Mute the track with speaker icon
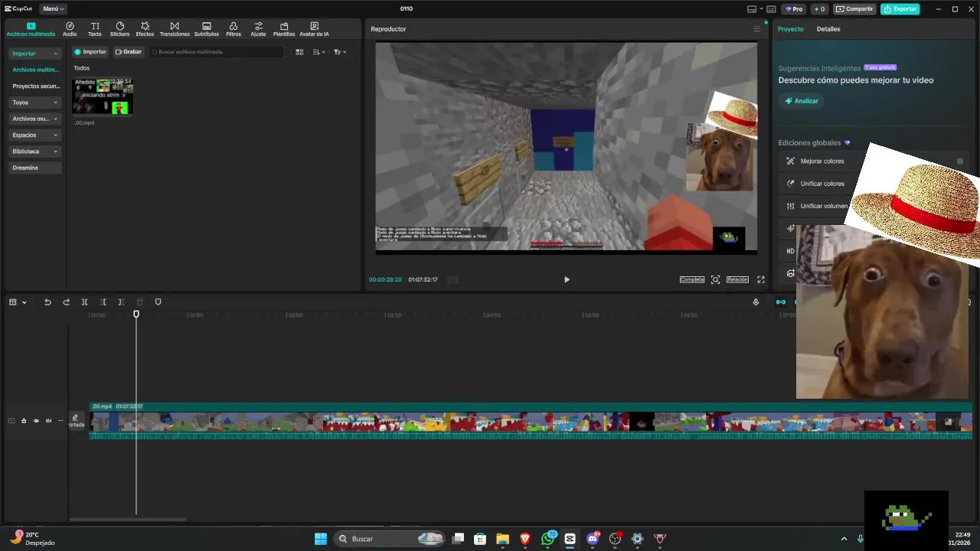The height and width of the screenshot is (551, 980). [48, 421]
